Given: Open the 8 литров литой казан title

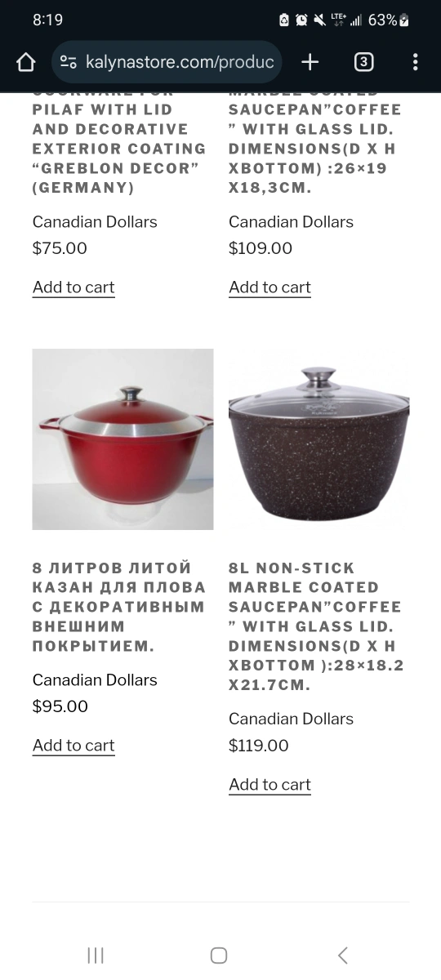Looking at the screenshot, I should pos(119,607).
